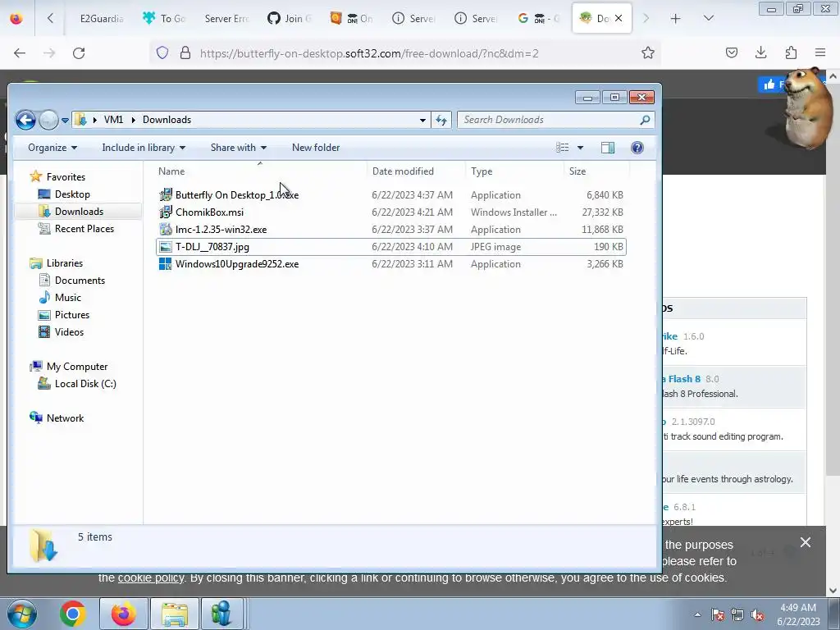Open Explorer Help button

(637, 148)
